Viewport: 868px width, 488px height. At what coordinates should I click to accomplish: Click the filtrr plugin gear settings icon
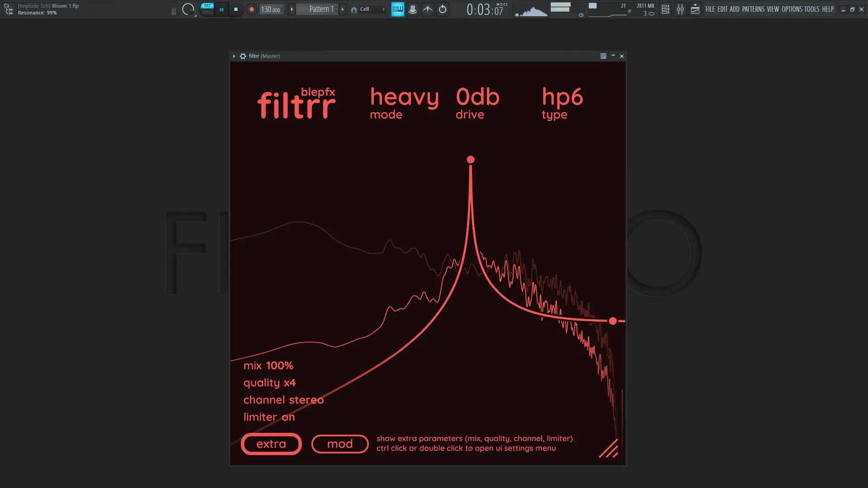(x=243, y=56)
